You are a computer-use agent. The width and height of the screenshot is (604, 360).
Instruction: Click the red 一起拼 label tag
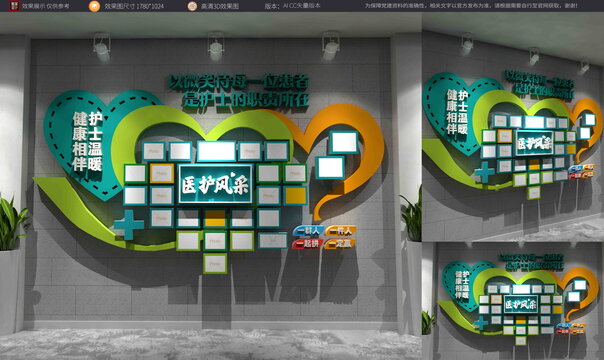click(307, 244)
